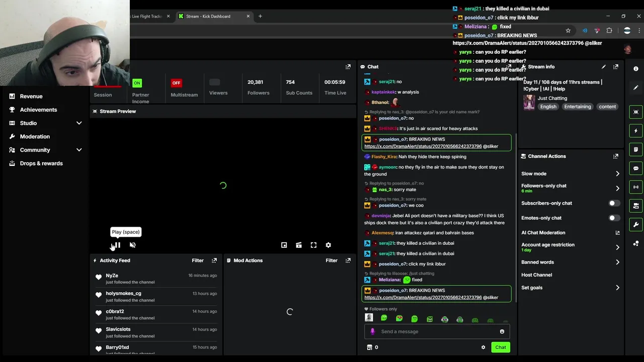Open picture-in-picture for stream preview
Screen dimensions: 644x362
pyautogui.click(x=284, y=245)
